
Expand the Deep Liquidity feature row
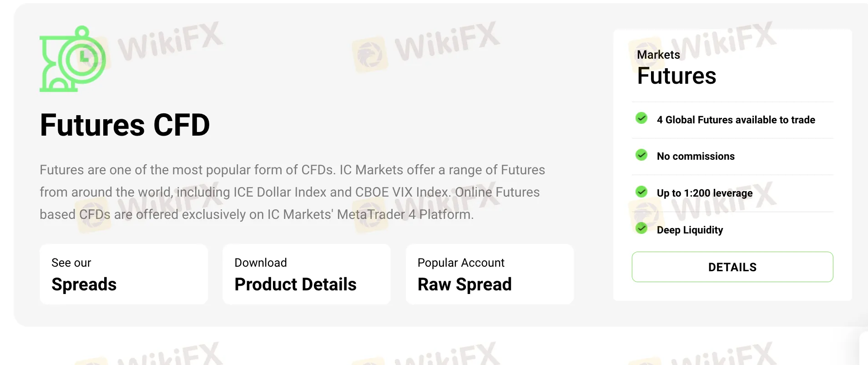(x=690, y=230)
